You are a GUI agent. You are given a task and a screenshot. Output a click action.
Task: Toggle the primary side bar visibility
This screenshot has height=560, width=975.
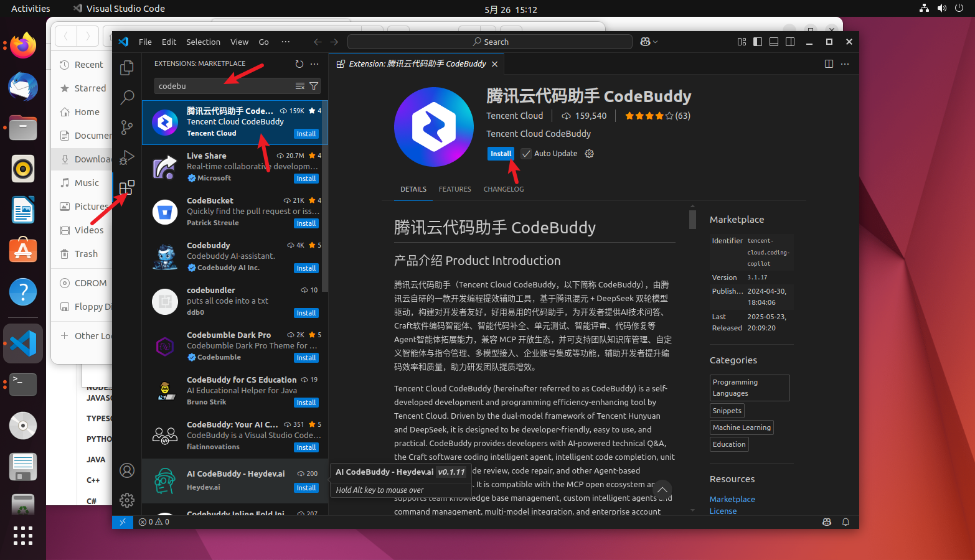pos(758,42)
